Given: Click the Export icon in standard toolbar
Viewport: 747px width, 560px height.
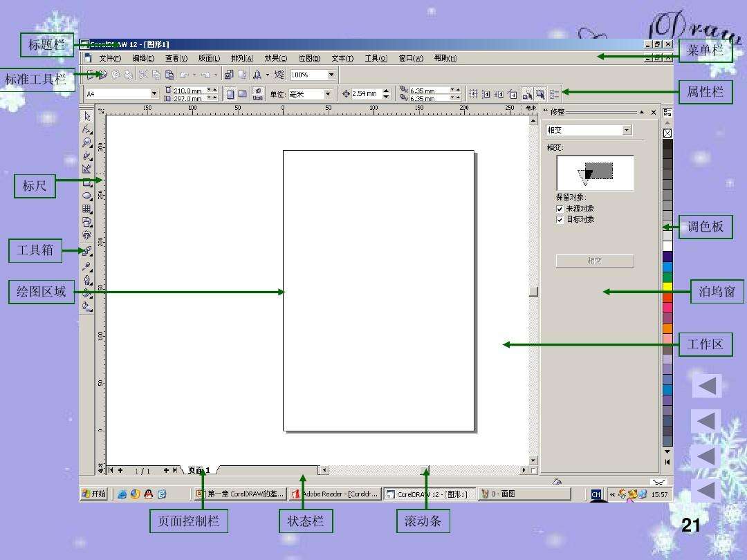Looking at the screenshot, I should [x=242, y=75].
